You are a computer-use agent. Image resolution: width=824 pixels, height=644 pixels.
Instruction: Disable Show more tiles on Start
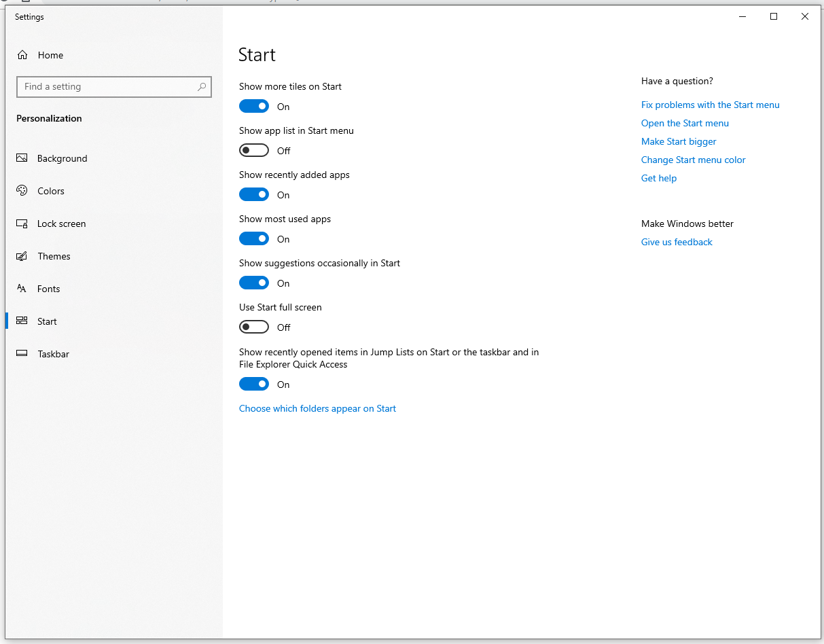point(254,107)
